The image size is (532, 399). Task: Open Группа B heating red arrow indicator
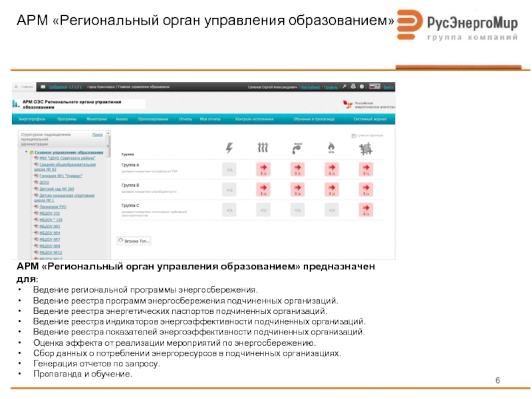(263, 190)
